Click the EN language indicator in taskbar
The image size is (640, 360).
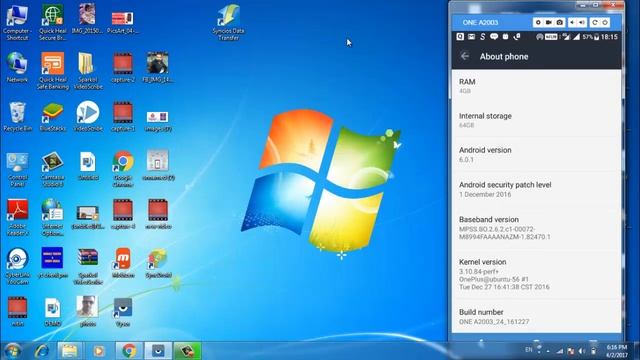point(529,350)
